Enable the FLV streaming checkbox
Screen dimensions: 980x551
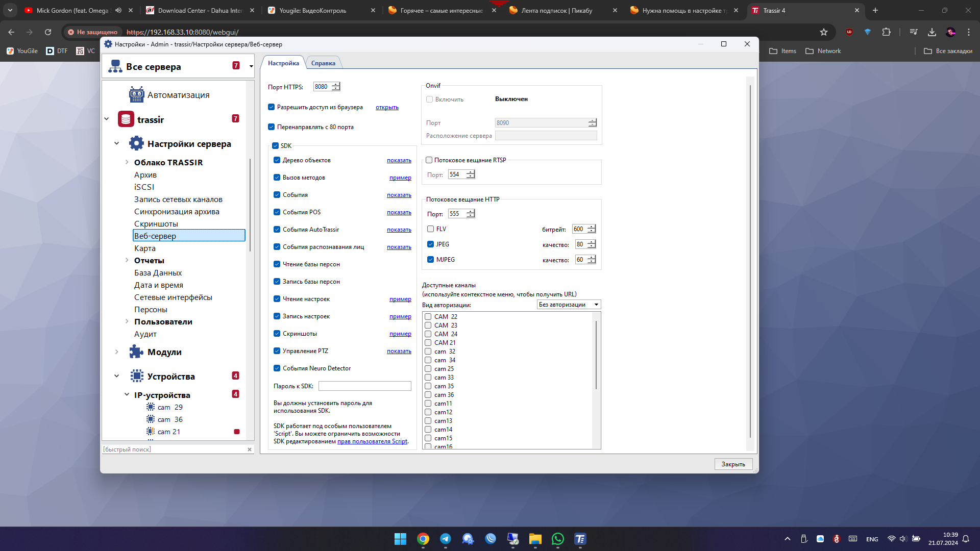coord(431,229)
